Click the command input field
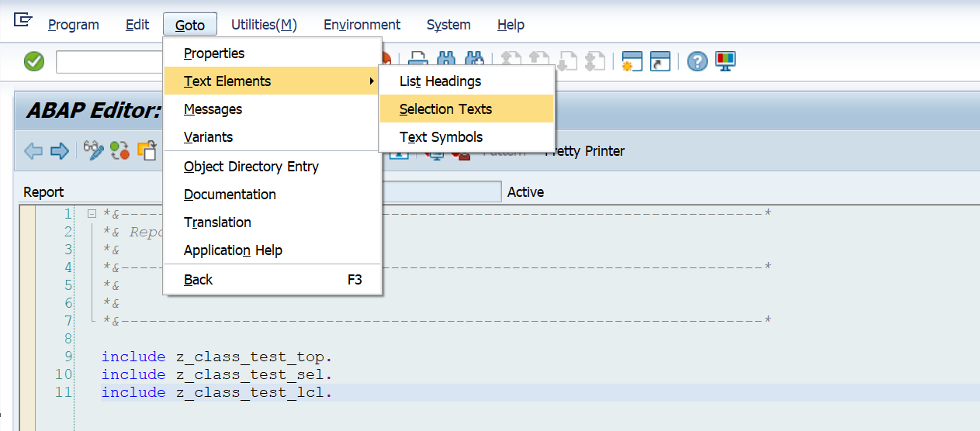 point(109,62)
